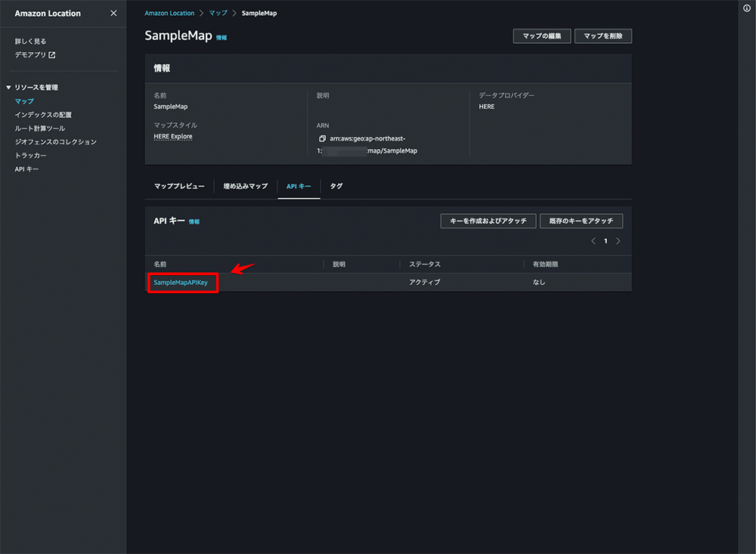Viewport: 756px width, 554px height.
Task: Open the タグ tab
Action: click(x=336, y=186)
